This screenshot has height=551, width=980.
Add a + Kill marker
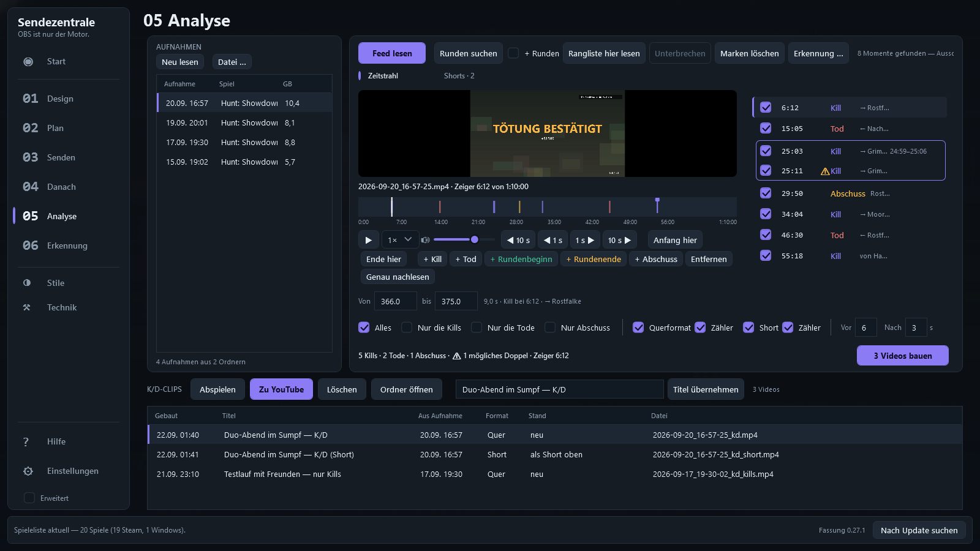point(432,259)
